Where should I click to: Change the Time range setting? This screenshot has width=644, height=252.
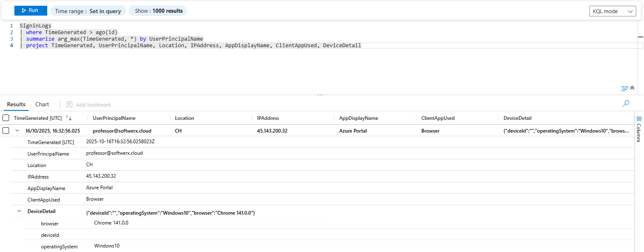coord(88,11)
